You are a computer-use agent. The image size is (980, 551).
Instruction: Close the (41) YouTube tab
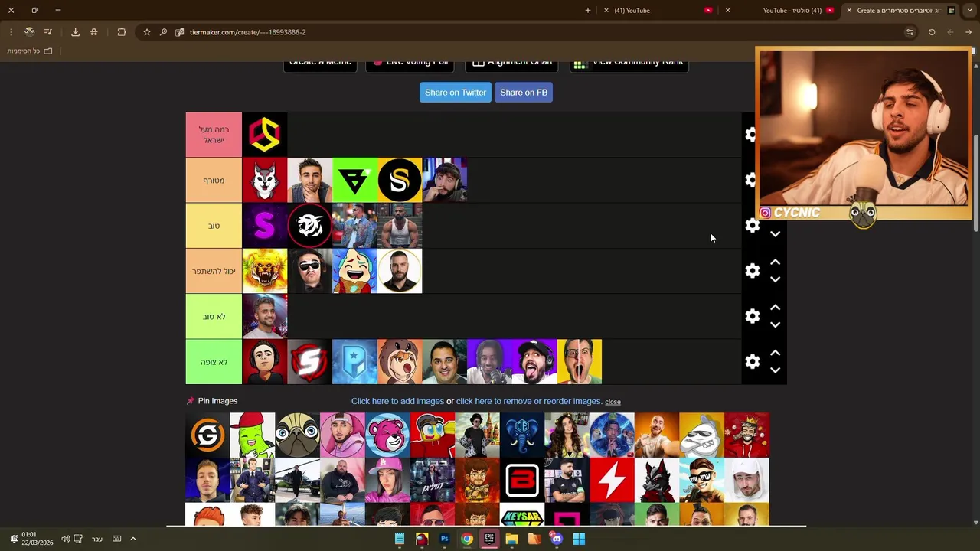pyautogui.click(x=606, y=10)
